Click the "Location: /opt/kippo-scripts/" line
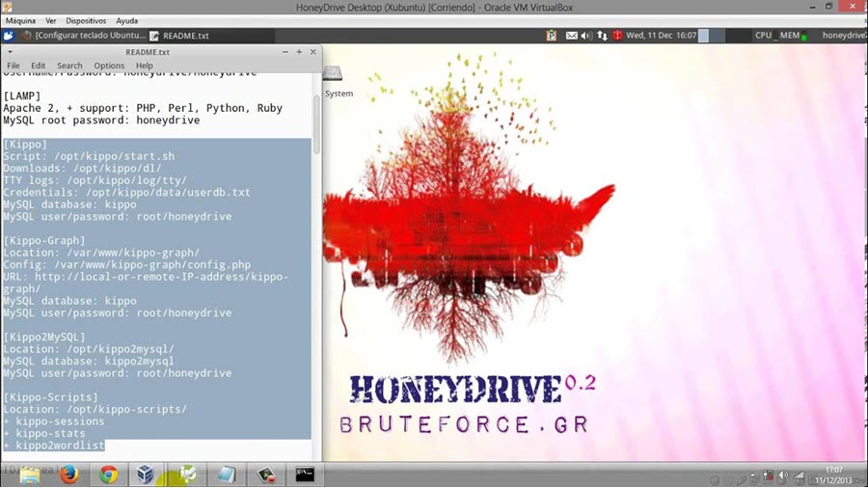The height and width of the screenshot is (488, 868). (x=95, y=410)
